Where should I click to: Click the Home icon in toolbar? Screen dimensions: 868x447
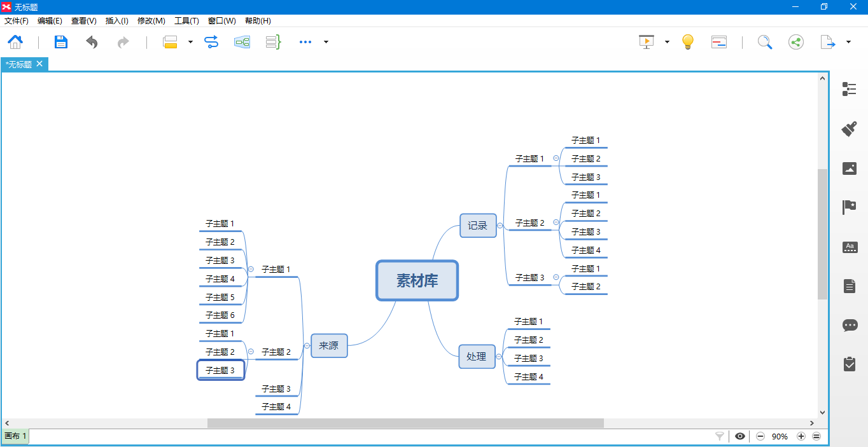[x=15, y=42]
